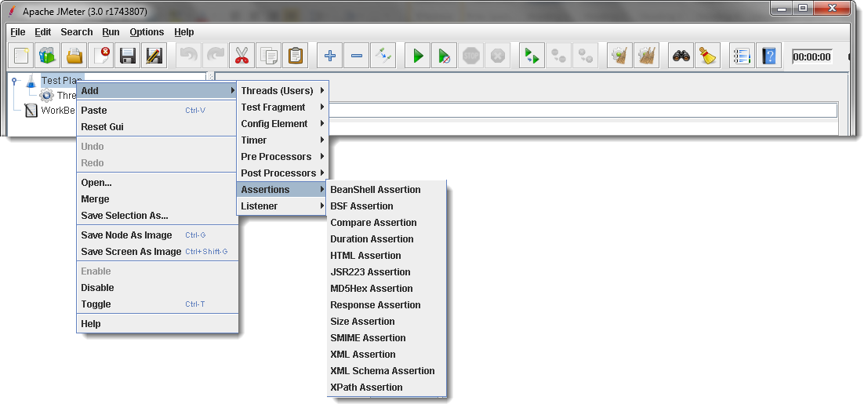Click the Clear broom with gear icon

619,56
